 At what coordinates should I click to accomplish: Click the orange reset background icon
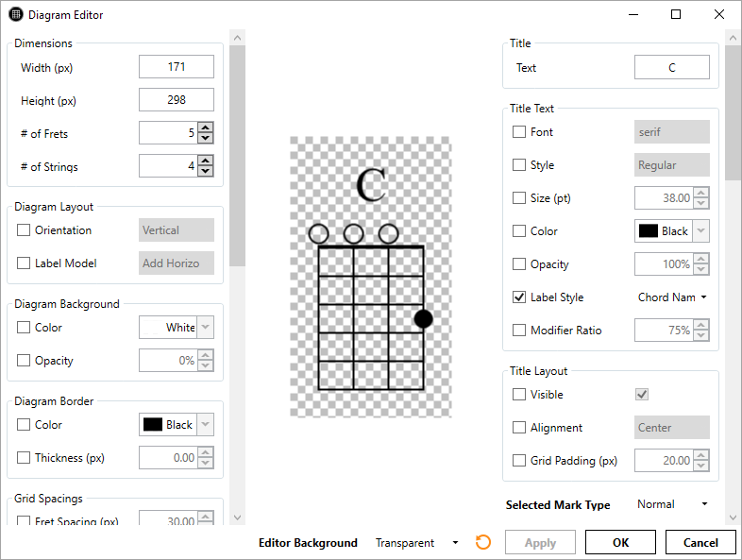tap(483, 542)
